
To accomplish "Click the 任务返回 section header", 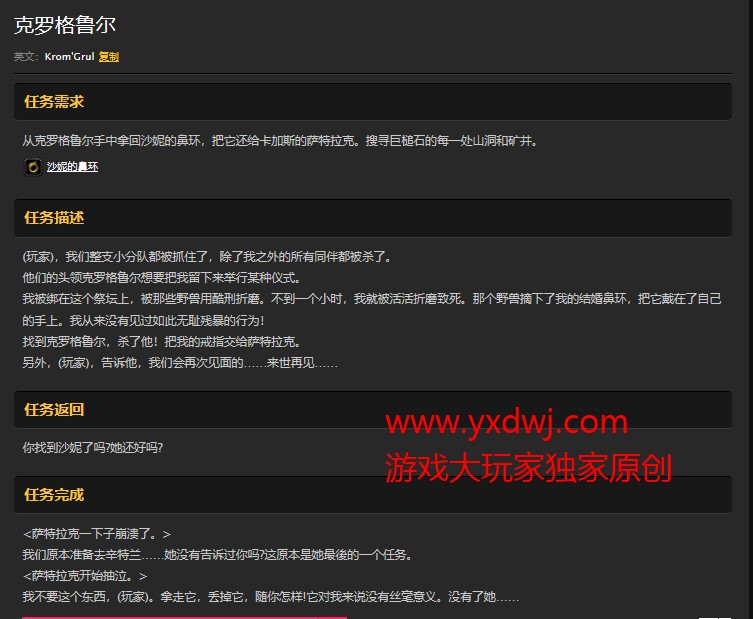I will [54, 409].
